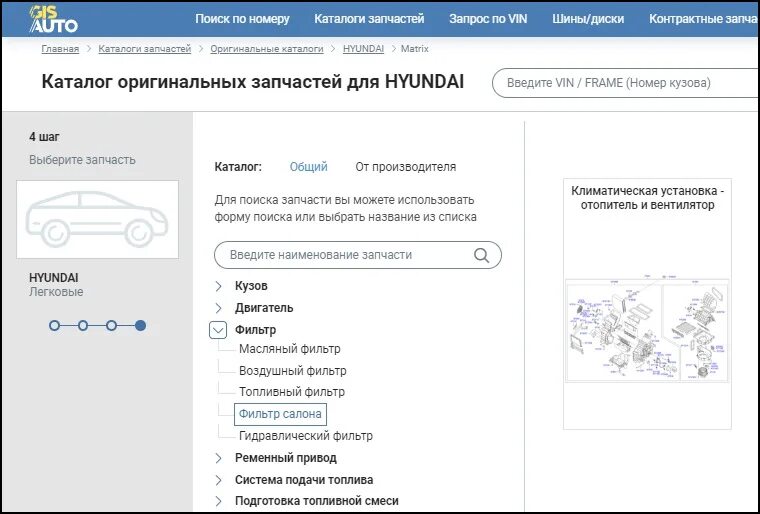Expand Система подачи топлива category
Viewport: 760px width, 514px height.
218,480
